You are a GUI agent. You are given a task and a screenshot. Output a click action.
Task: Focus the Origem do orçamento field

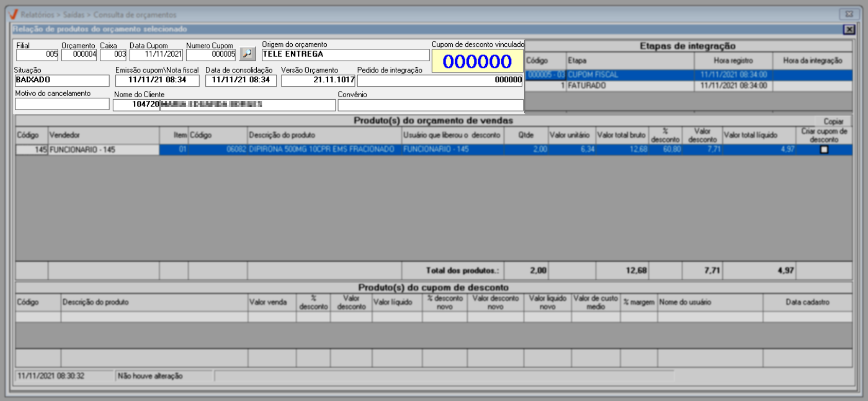click(x=345, y=54)
